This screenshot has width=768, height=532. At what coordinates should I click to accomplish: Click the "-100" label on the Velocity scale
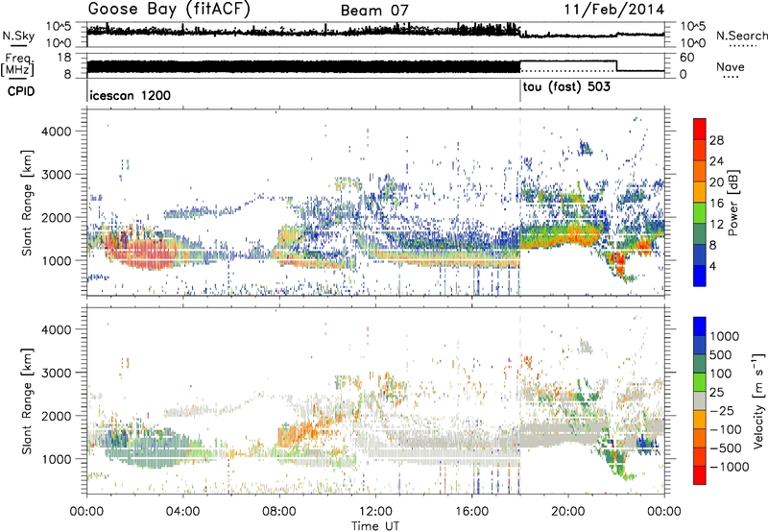click(728, 429)
